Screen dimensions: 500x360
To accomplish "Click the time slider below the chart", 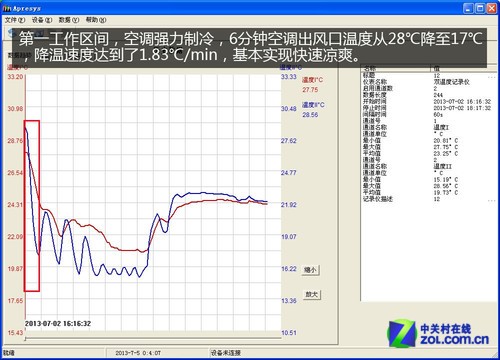I will pos(153,339).
